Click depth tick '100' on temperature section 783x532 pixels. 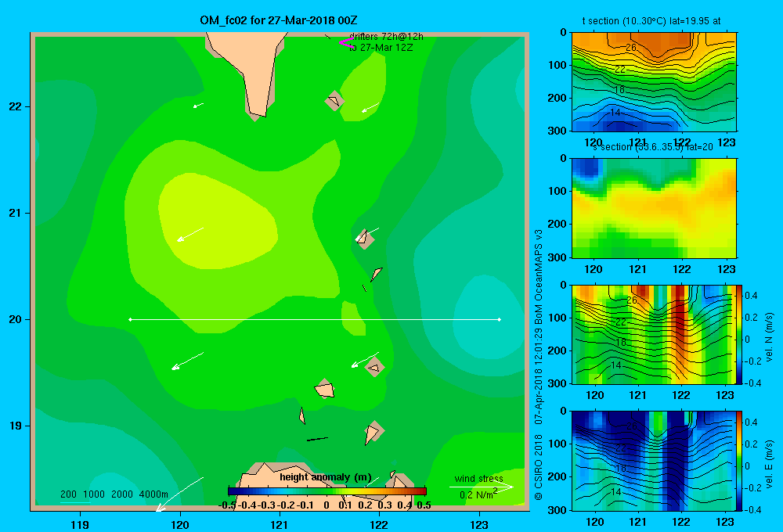557,65
